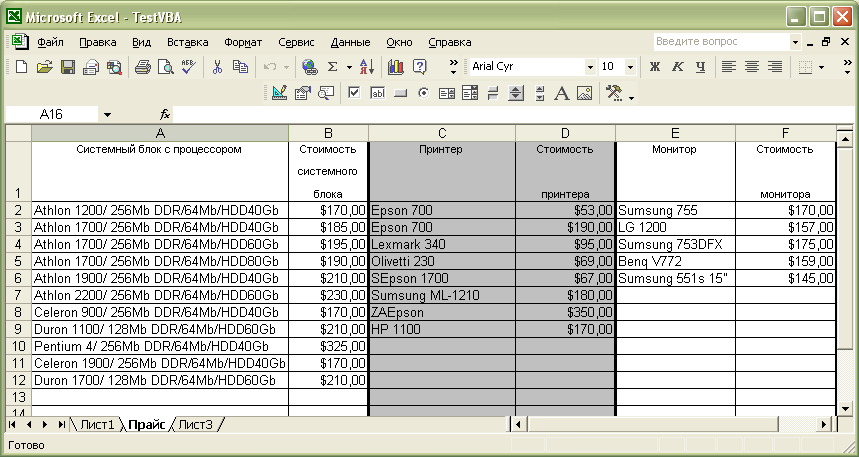Open the Данные menu
Screen dimensions: 859x457
point(351,42)
